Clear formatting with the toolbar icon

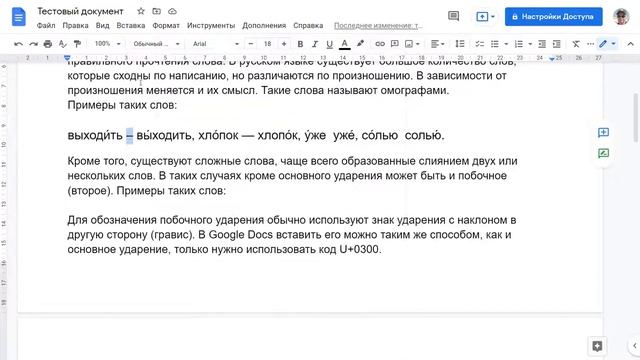click(576, 44)
